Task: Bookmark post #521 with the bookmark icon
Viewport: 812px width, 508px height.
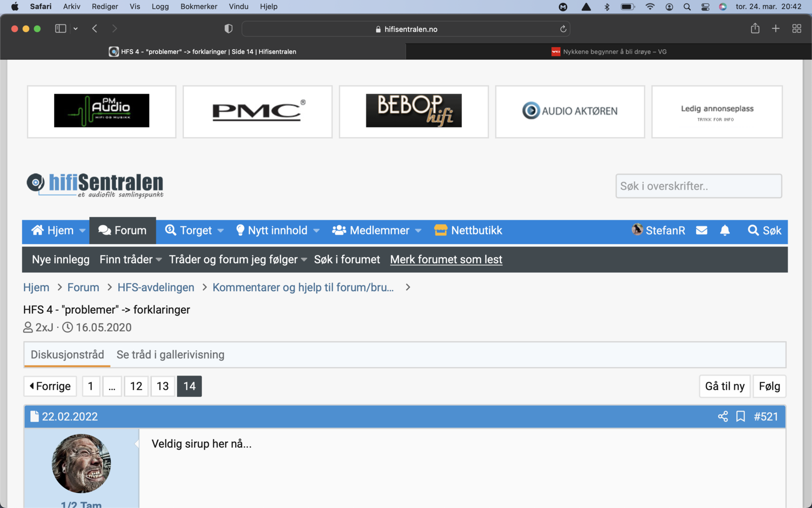Action: point(741,416)
